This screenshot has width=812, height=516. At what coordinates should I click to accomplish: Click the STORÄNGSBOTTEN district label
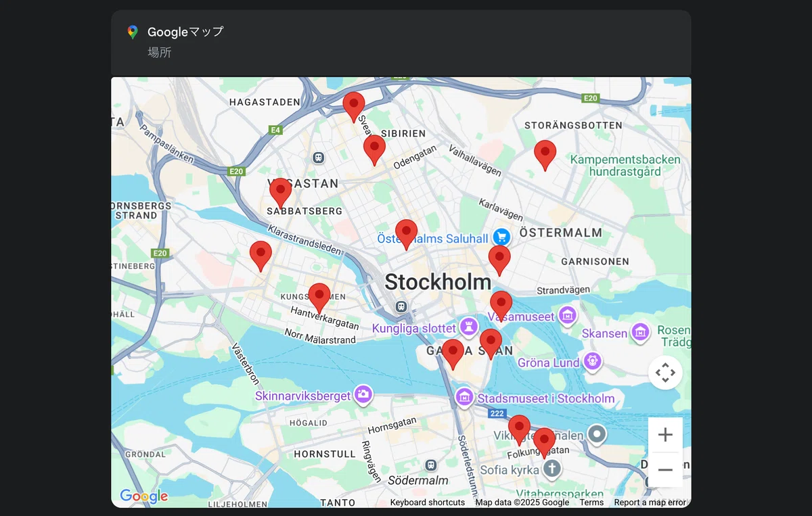[574, 126]
